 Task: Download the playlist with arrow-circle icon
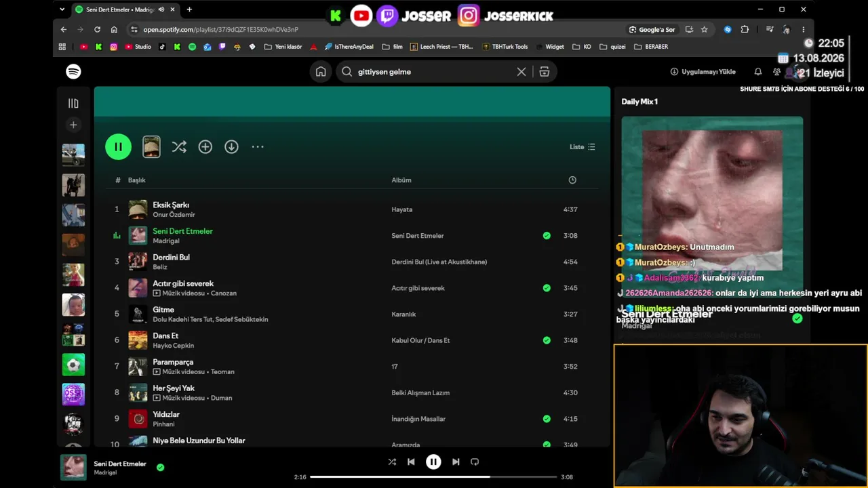coord(231,146)
